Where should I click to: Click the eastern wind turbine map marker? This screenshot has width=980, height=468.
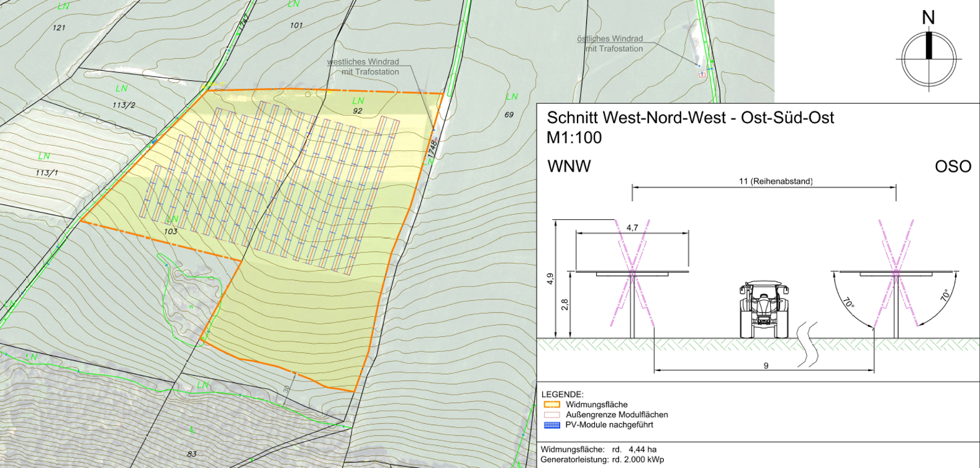pyautogui.click(x=702, y=74)
